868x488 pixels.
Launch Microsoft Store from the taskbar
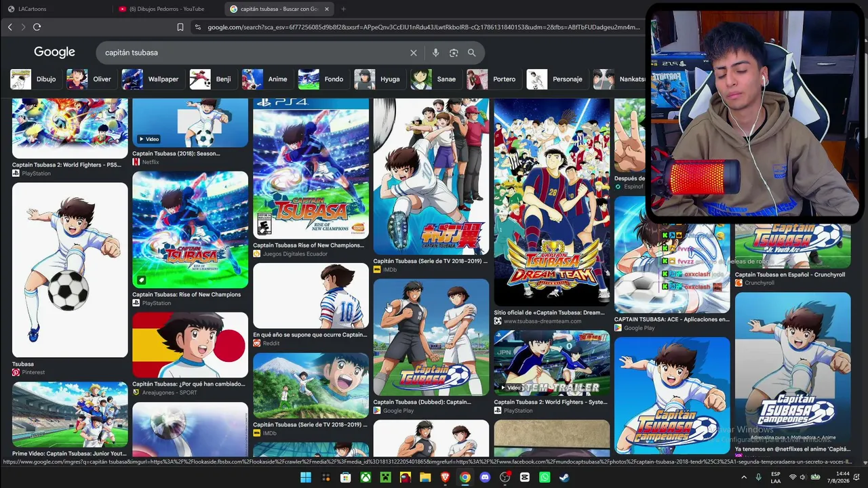(x=345, y=477)
